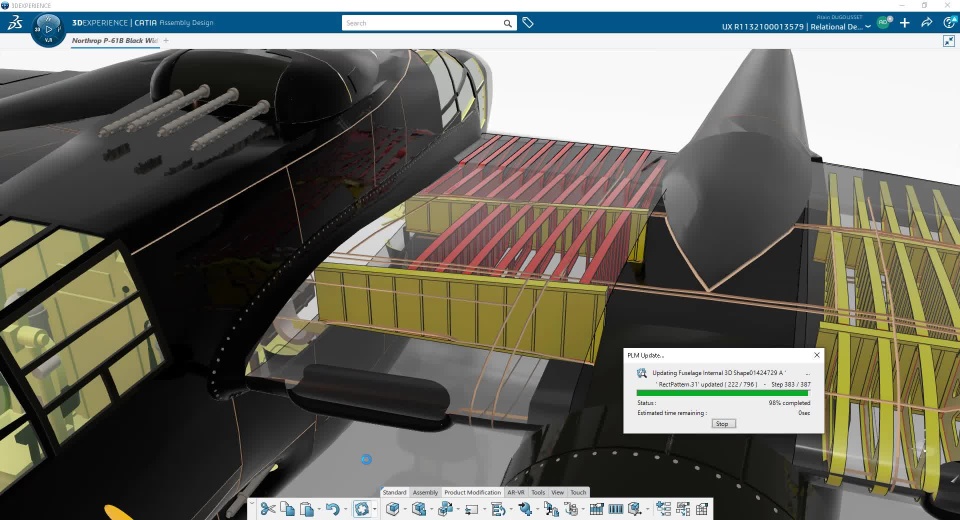The image size is (960, 520).
Task: Click the 'Step 383 / 387' text
Action: [x=790, y=385]
